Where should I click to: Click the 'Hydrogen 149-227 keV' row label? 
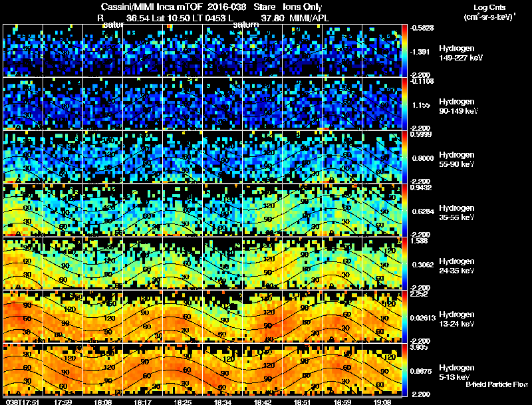pos(460,53)
